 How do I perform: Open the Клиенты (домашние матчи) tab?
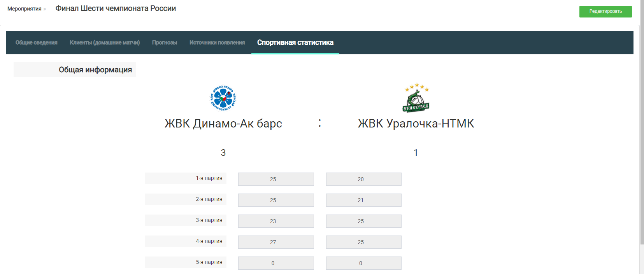[x=105, y=42]
